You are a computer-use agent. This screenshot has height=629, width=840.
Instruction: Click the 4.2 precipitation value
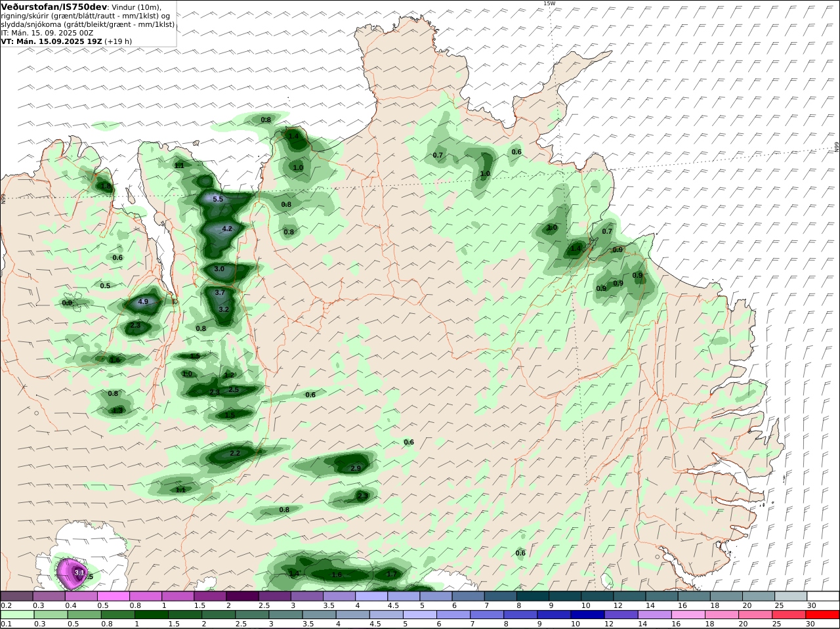227,228
